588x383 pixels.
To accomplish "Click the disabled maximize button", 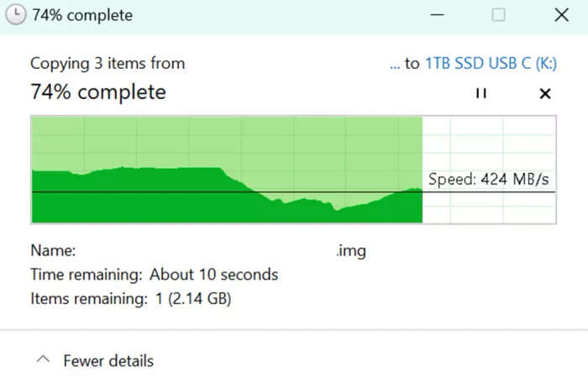I will click(x=498, y=15).
